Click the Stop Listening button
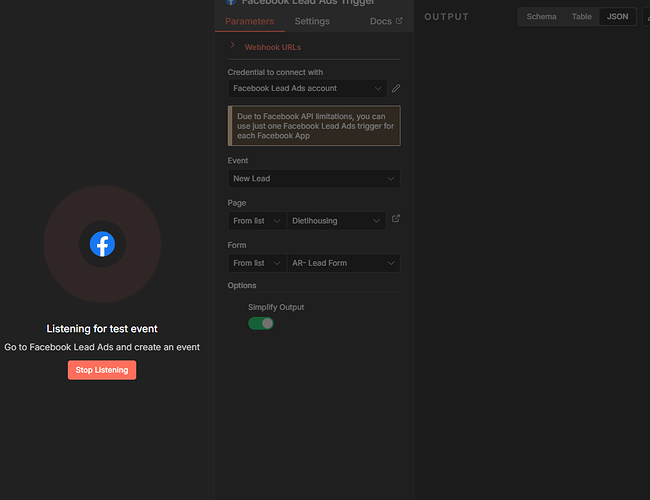Image resolution: width=650 pixels, height=500 pixels. 102,370
